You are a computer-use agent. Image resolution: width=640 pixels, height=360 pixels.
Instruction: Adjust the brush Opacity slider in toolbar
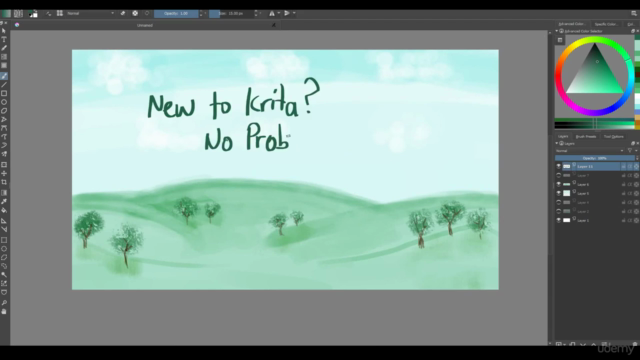pyautogui.click(x=176, y=13)
